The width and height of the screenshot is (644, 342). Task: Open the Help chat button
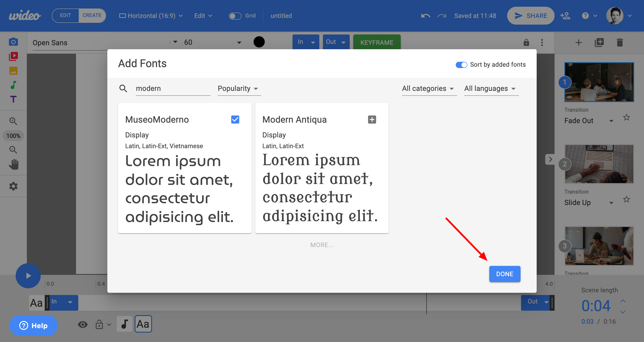point(34,325)
